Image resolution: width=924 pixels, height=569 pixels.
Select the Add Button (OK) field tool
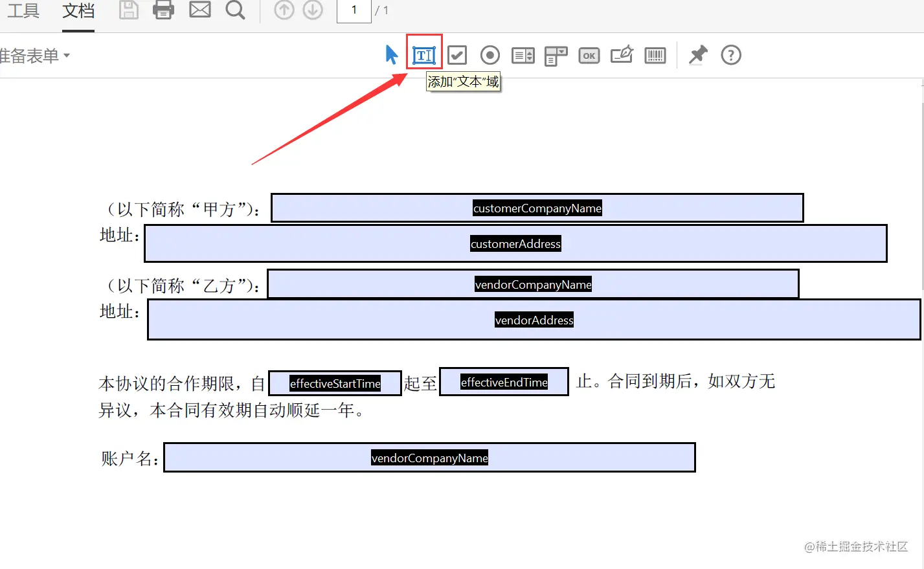[589, 55]
